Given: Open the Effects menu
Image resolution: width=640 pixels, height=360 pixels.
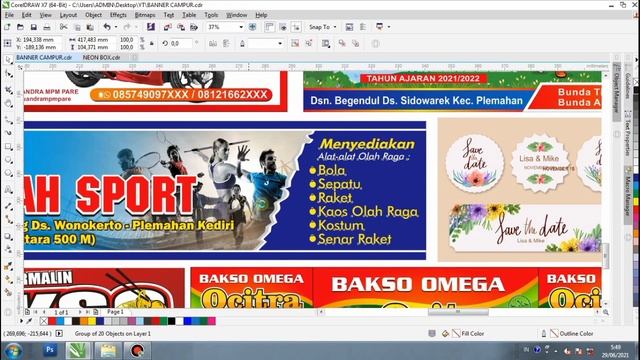Looking at the screenshot, I should (118, 15).
